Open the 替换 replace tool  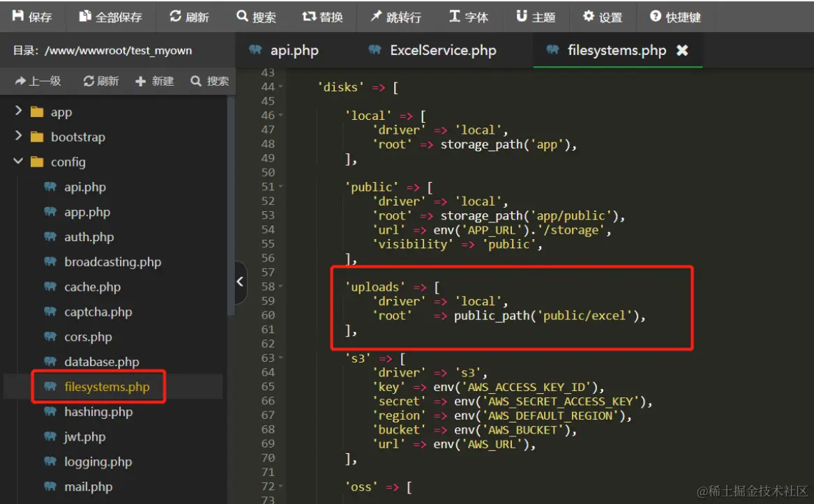322,17
